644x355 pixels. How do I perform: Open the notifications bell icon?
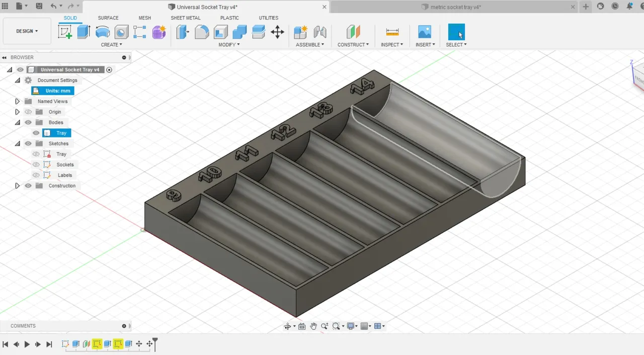click(629, 7)
